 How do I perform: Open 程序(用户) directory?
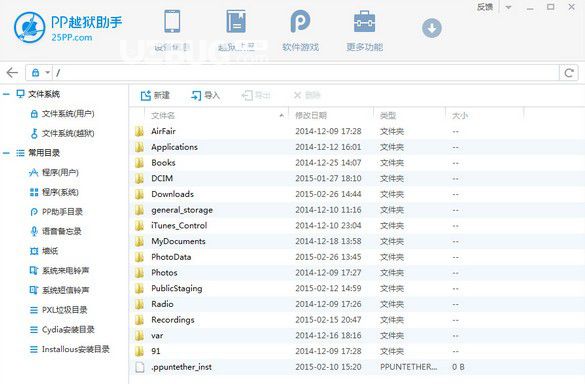pyautogui.click(x=54, y=172)
